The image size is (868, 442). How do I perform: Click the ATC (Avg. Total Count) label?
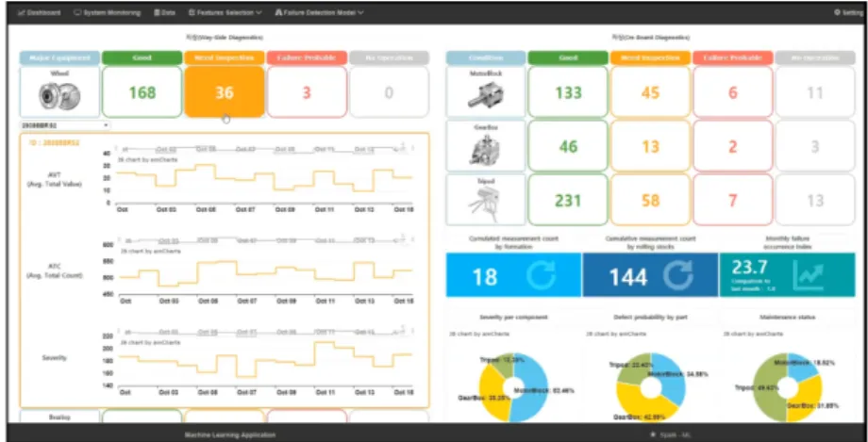[x=55, y=270]
